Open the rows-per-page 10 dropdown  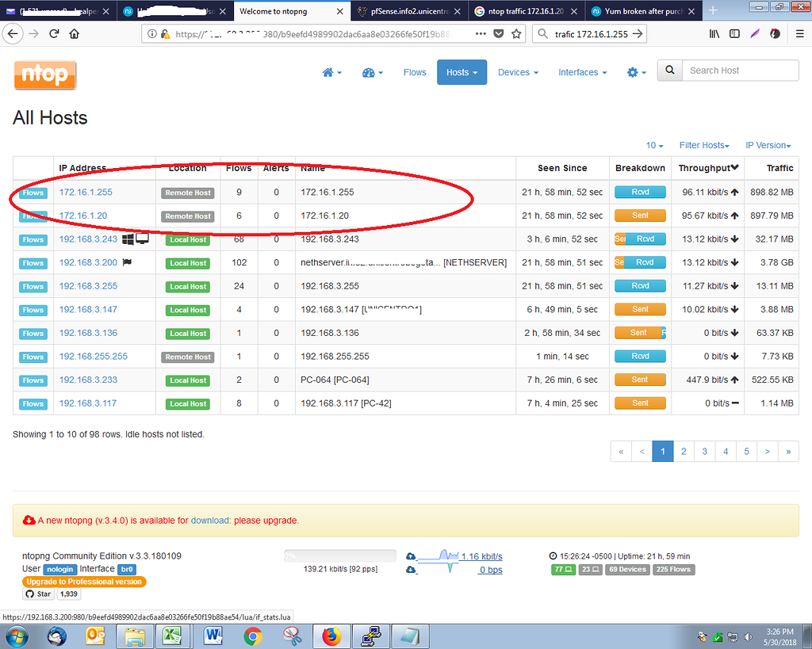(654, 145)
